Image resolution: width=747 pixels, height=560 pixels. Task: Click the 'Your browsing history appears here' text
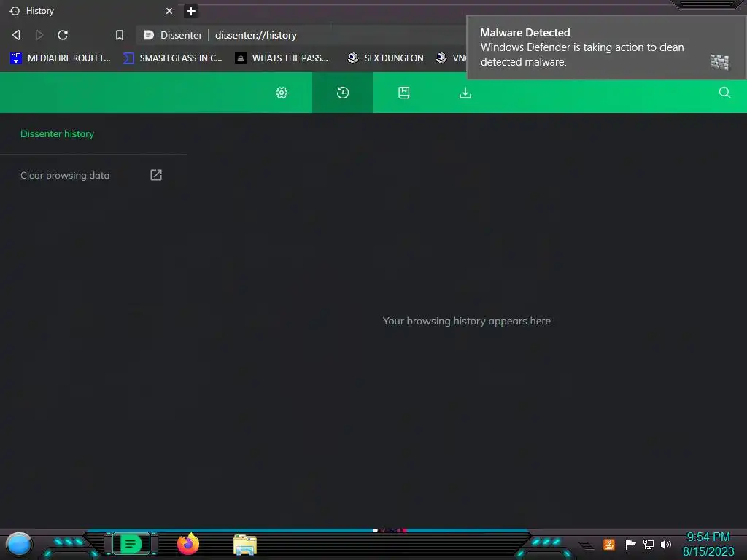(466, 321)
